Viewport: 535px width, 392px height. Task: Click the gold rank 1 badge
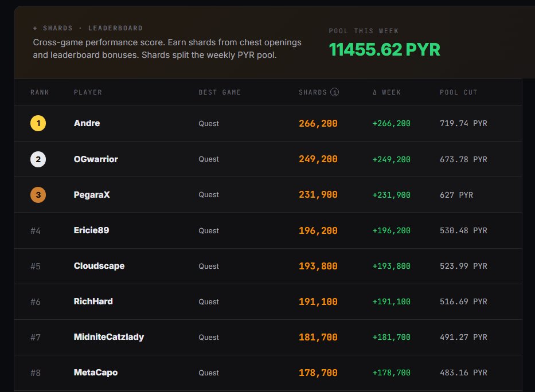point(38,123)
